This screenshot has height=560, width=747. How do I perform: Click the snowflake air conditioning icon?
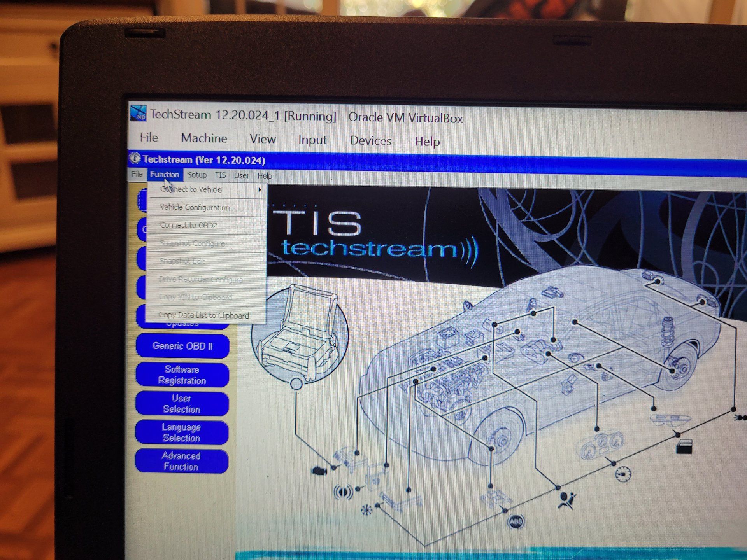tap(367, 510)
